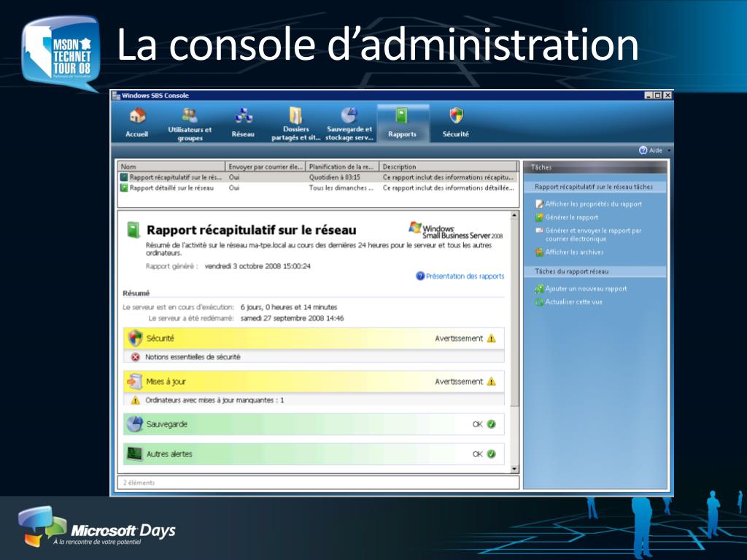Click the report pane scrollbar thumb
This screenshot has width=747, height=560.
[514, 313]
